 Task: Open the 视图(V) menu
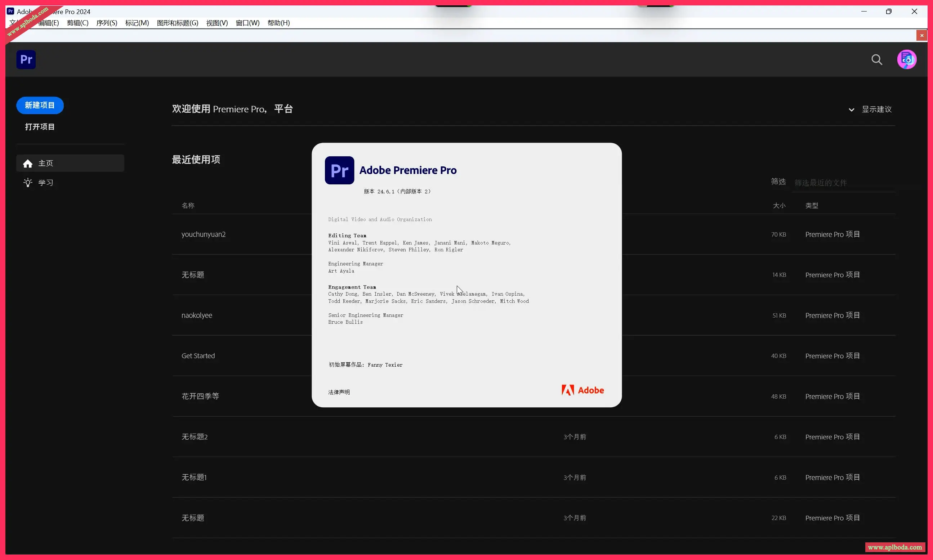pyautogui.click(x=217, y=23)
